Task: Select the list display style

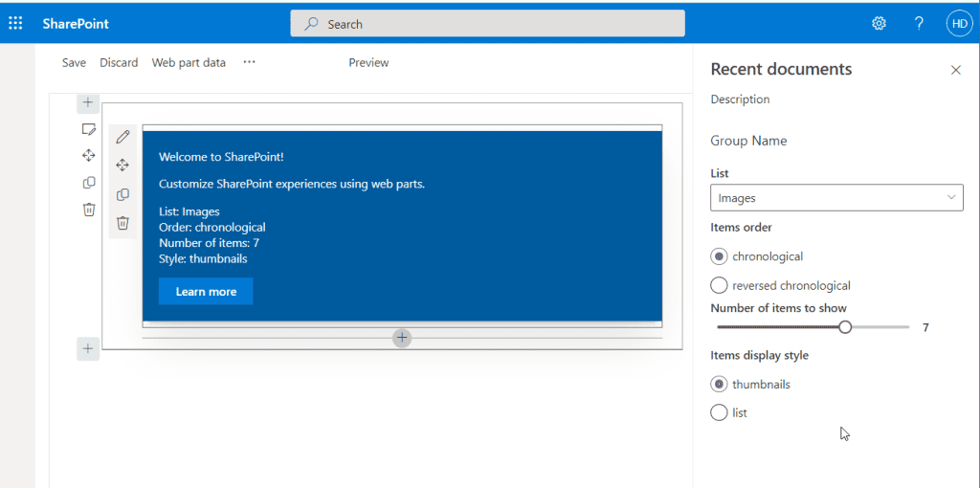Action: pos(719,413)
